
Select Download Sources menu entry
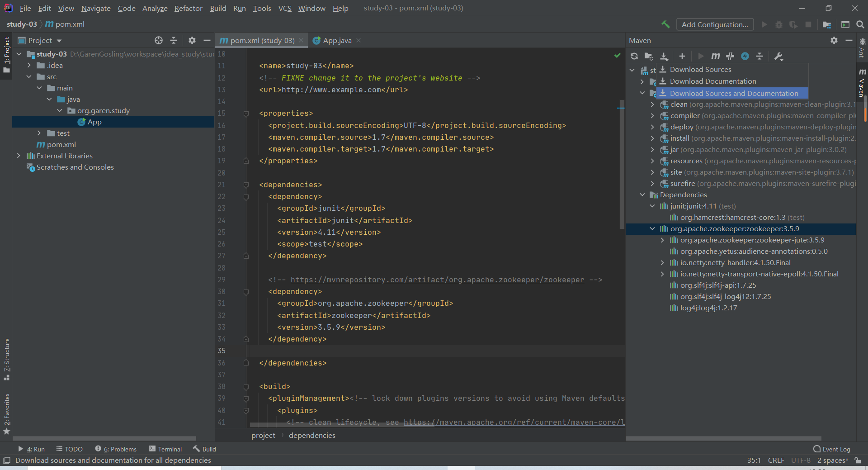click(732, 69)
